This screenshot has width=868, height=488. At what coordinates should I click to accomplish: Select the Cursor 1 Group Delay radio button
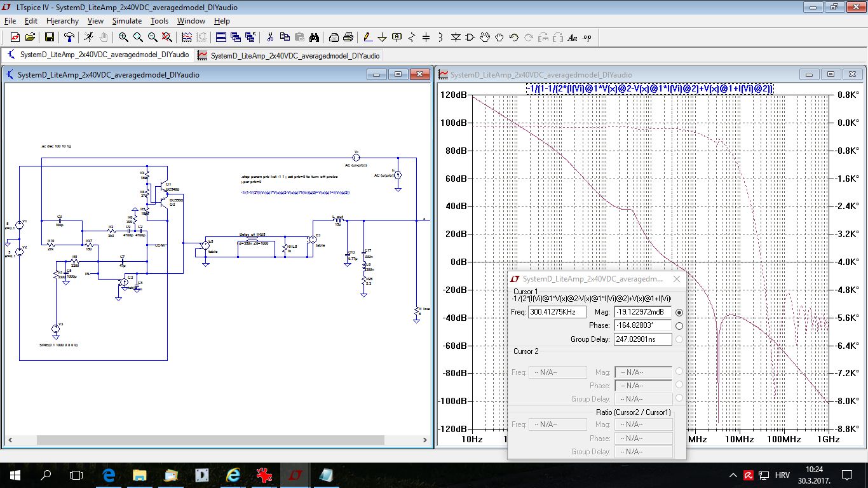(679, 339)
